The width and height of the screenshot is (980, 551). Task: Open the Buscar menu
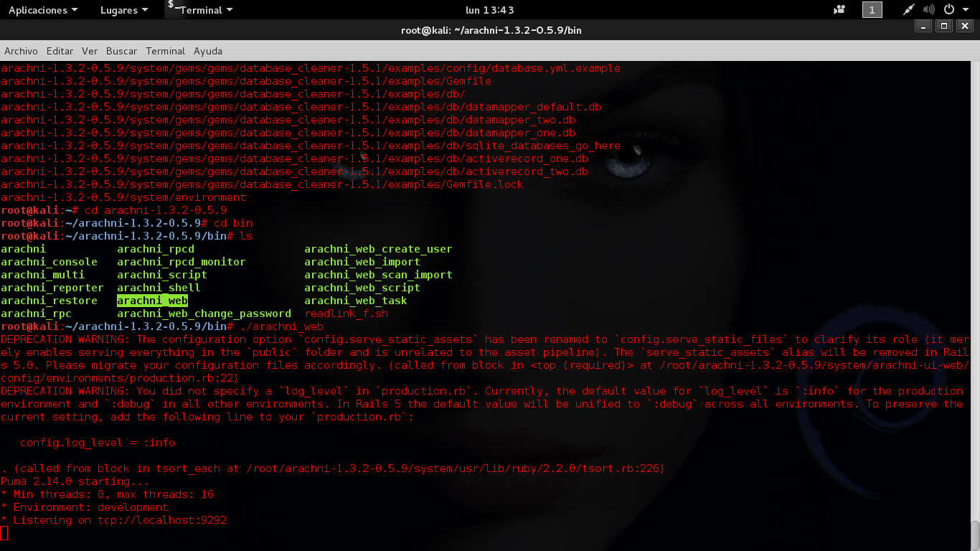[x=121, y=51]
